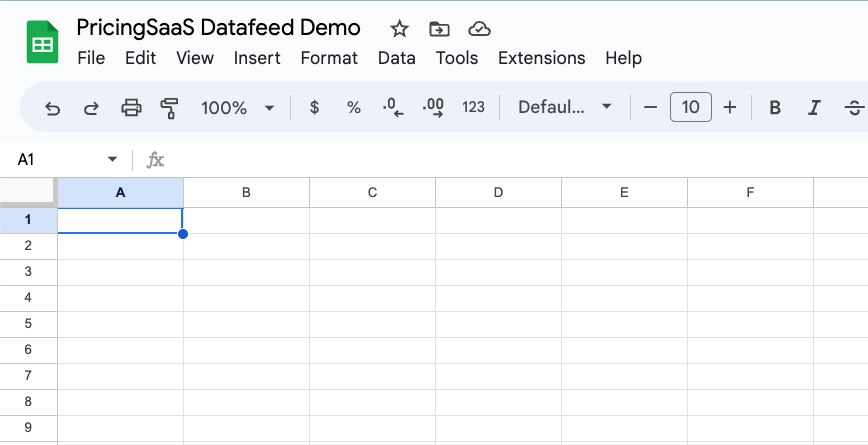Toggle italic formatting
Image resolution: width=868 pixels, height=445 pixels.
click(814, 107)
